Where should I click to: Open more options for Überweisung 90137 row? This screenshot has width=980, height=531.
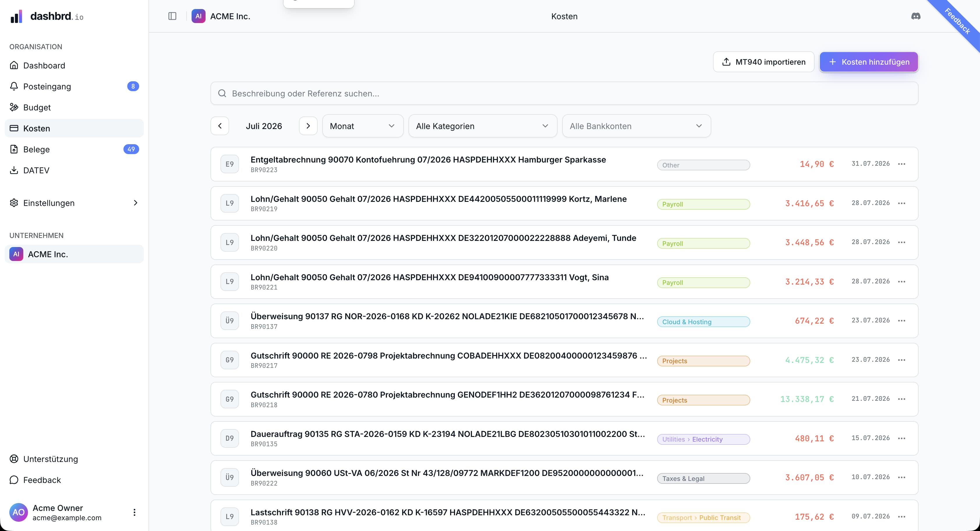(901, 321)
